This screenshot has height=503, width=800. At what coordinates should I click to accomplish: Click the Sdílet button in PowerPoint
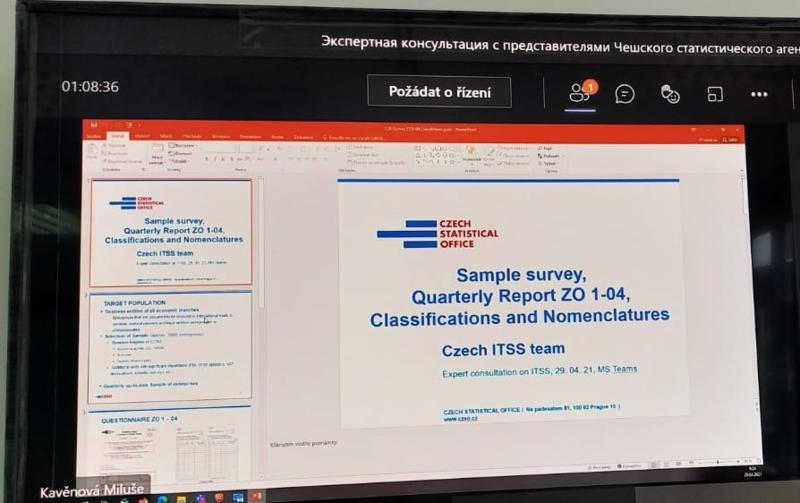(730, 139)
